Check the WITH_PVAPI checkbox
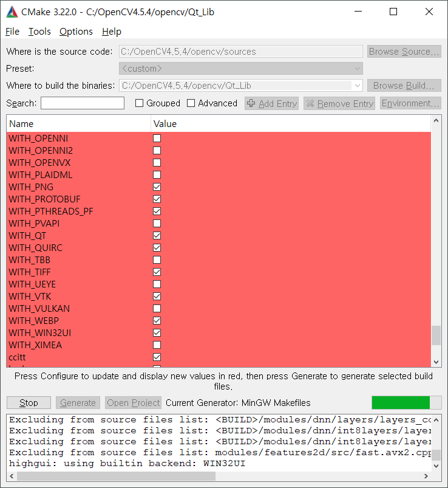The width and height of the screenshot is (448, 488). 157,223
